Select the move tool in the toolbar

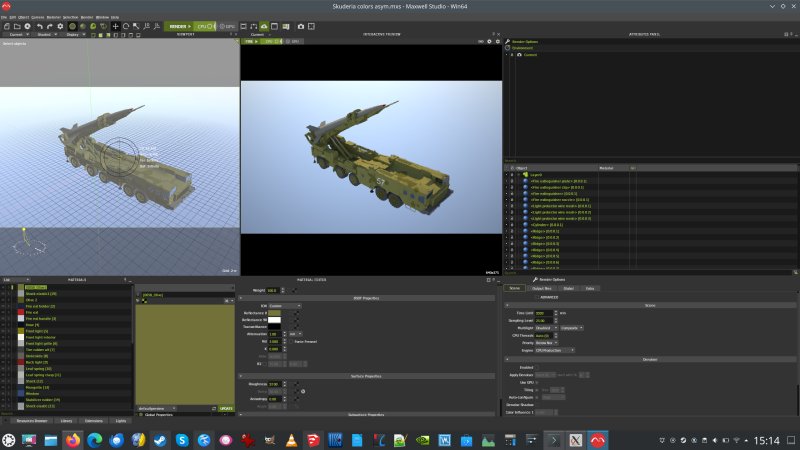tap(116, 26)
